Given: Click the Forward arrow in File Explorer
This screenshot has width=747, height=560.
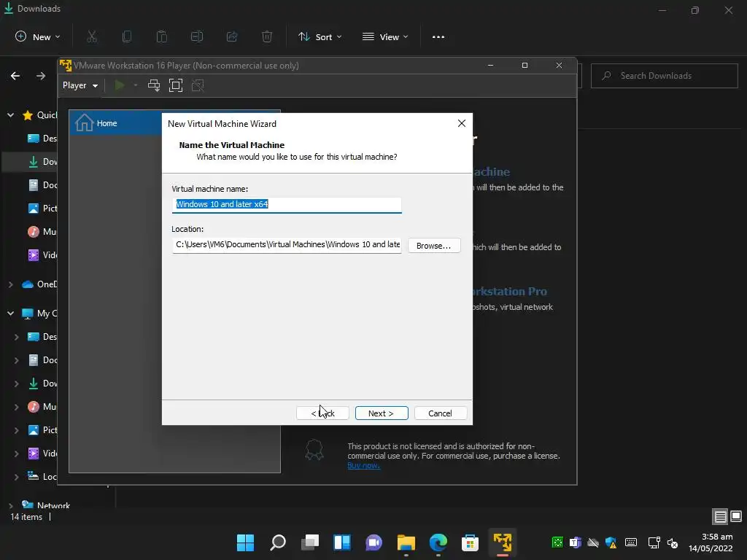Looking at the screenshot, I should point(41,76).
